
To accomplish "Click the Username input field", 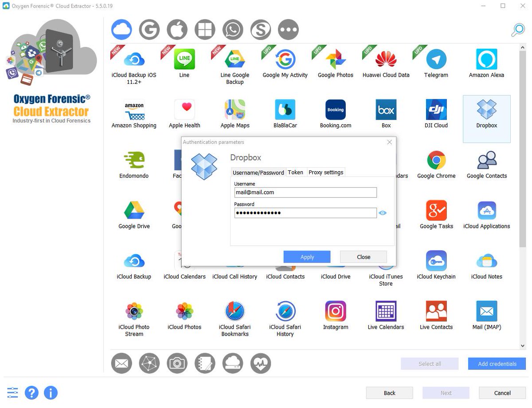I will point(305,192).
